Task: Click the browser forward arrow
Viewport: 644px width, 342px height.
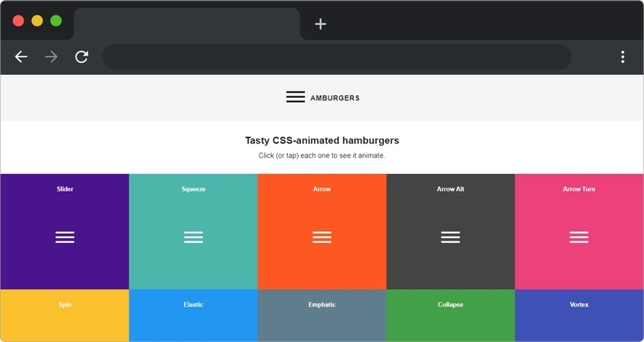Action: tap(52, 56)
